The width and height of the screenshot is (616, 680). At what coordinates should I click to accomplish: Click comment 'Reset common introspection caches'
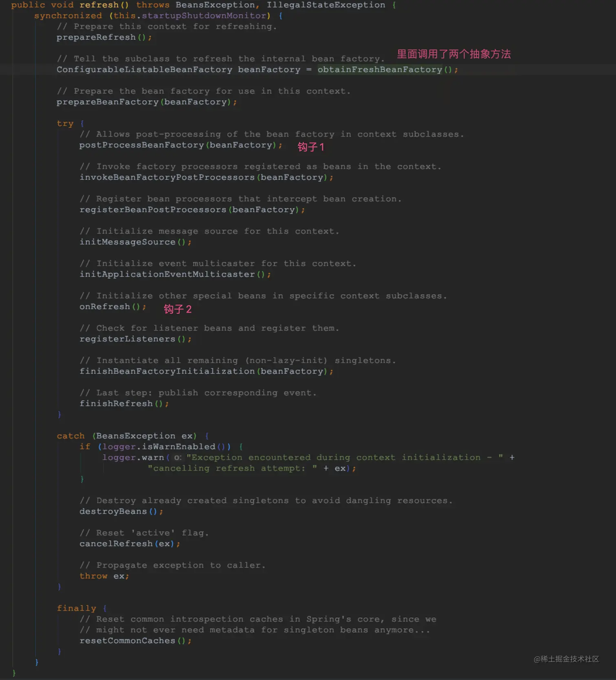point(258,619)
